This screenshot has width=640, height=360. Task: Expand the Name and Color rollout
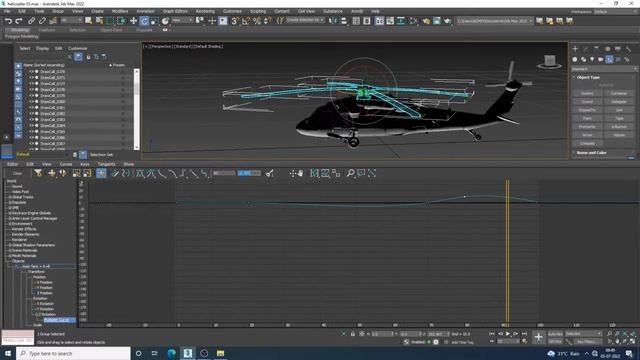[591, 153]
